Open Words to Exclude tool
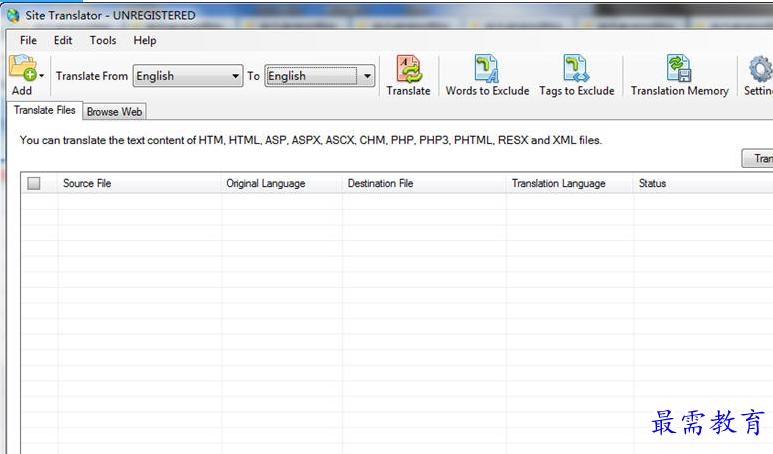 487,75
